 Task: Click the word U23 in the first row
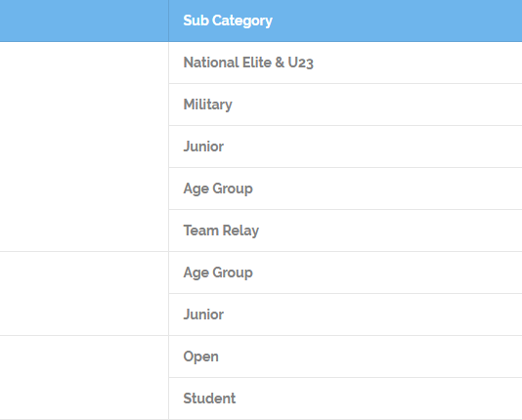[x=301, y=63]
